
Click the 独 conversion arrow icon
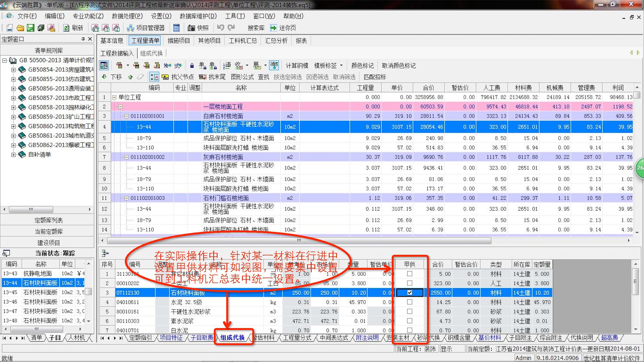point(167,65)
